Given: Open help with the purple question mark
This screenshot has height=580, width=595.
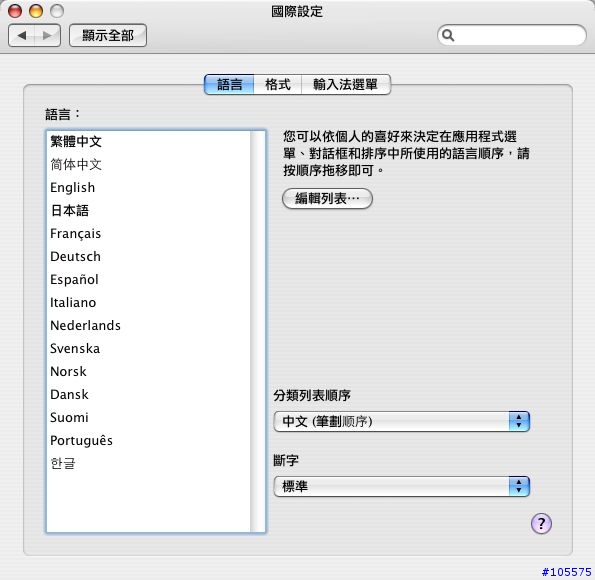Looking at the screenshot, I should (x=541, y=523).
